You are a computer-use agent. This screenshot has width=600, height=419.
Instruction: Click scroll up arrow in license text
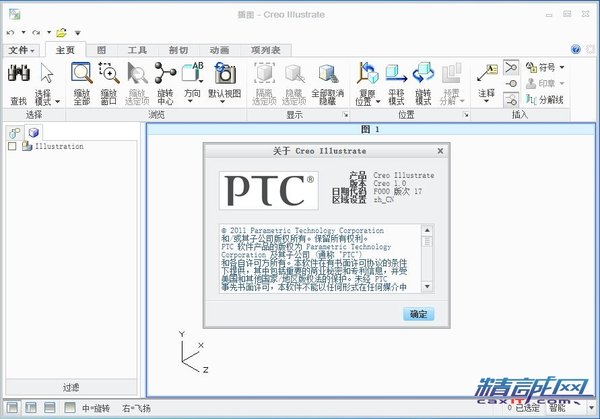(x=427, y=230)
